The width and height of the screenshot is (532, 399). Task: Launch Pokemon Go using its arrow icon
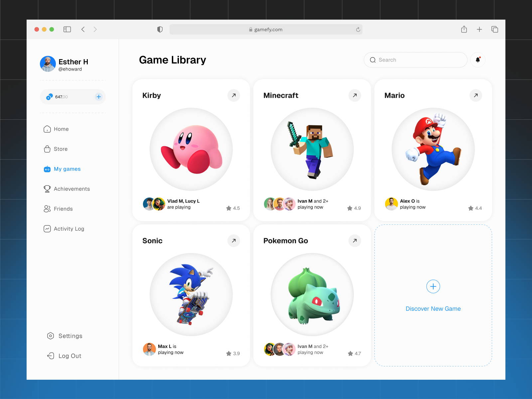(355, 241)
